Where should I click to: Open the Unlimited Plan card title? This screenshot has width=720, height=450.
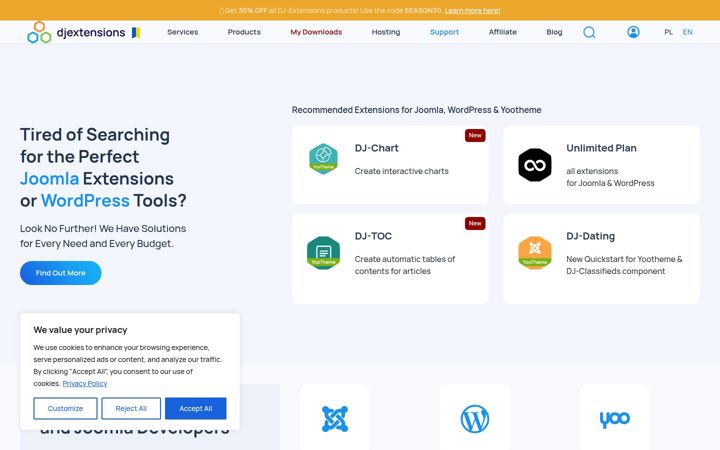click(x=601, y=148)
